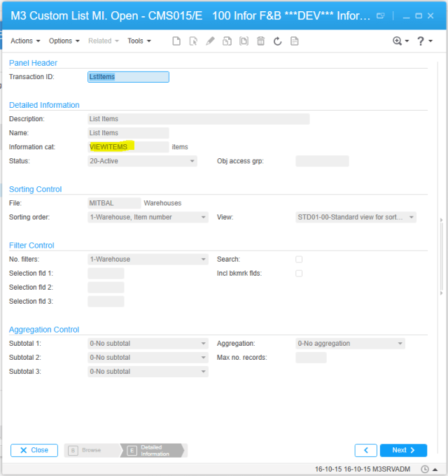Viewport: 448px width, 476px height.
Task: Open the question mark Help menu
Action: click(424, 41)
